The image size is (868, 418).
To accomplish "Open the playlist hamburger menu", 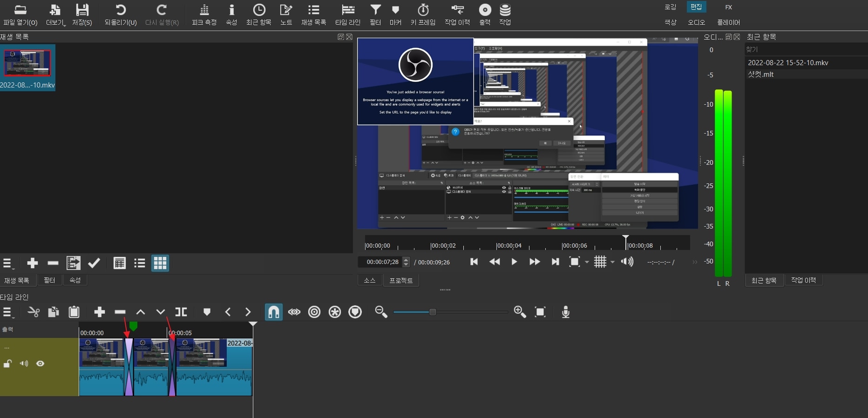I will point(7,263).
